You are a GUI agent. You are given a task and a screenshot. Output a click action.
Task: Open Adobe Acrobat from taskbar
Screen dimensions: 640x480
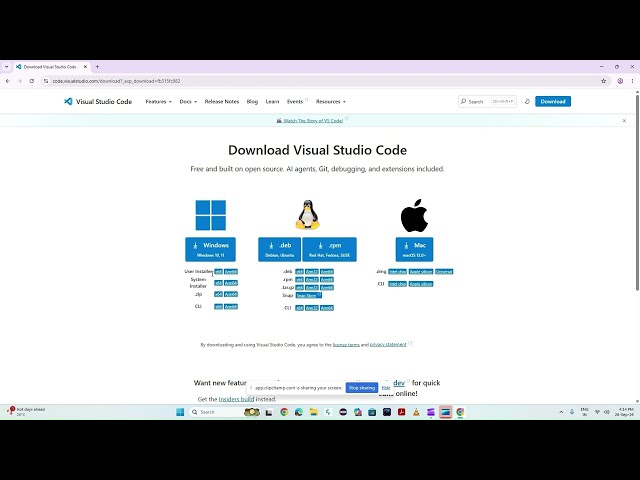(x=401, y=412)
